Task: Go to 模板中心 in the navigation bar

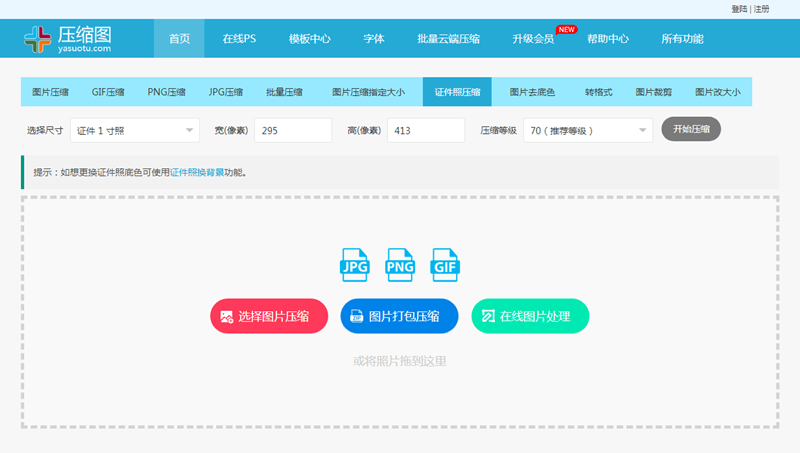Action: click(x=310, y=39)
